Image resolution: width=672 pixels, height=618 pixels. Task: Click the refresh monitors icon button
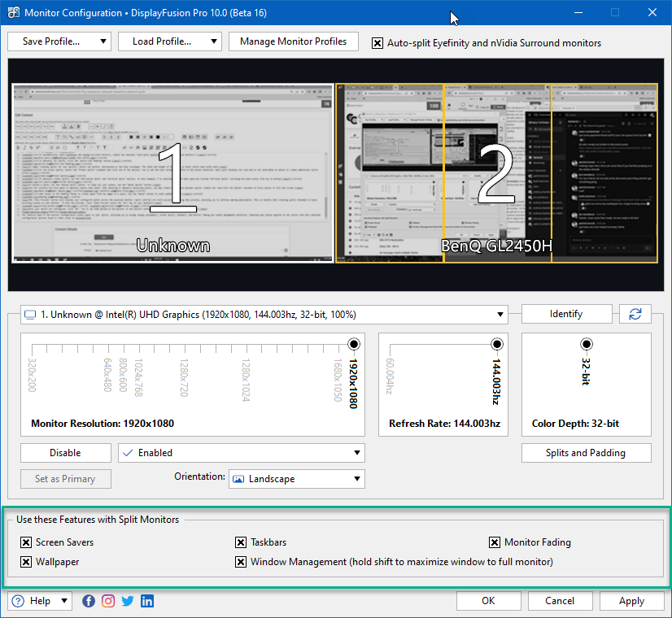tap(635, 314)
